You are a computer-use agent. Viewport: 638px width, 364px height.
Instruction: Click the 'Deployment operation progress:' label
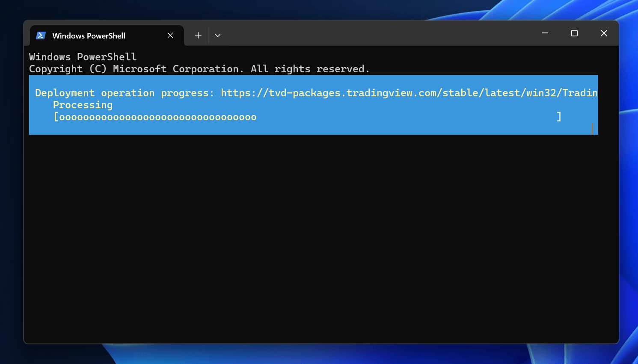coord(125,93)
